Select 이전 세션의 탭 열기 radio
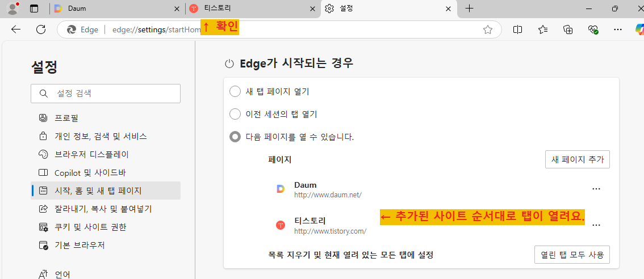This screenshot has height=279, width=644. point(235,114)
